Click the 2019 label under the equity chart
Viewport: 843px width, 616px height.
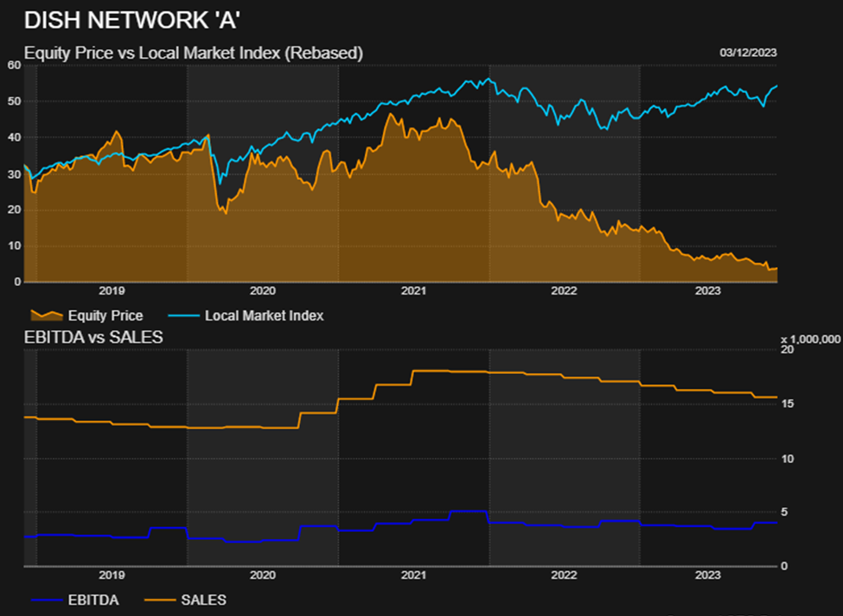pos(112,291)
